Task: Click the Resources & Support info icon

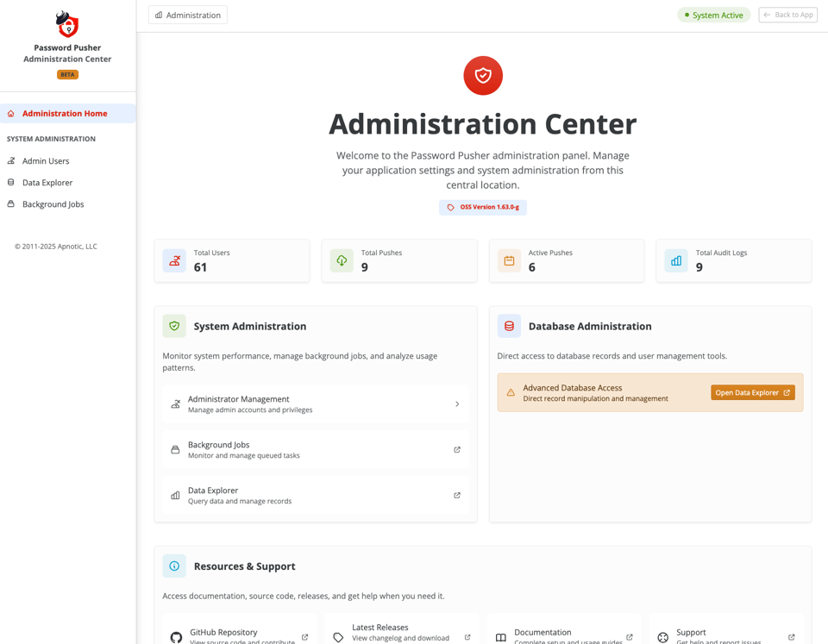Action: (x=173, y=566)
